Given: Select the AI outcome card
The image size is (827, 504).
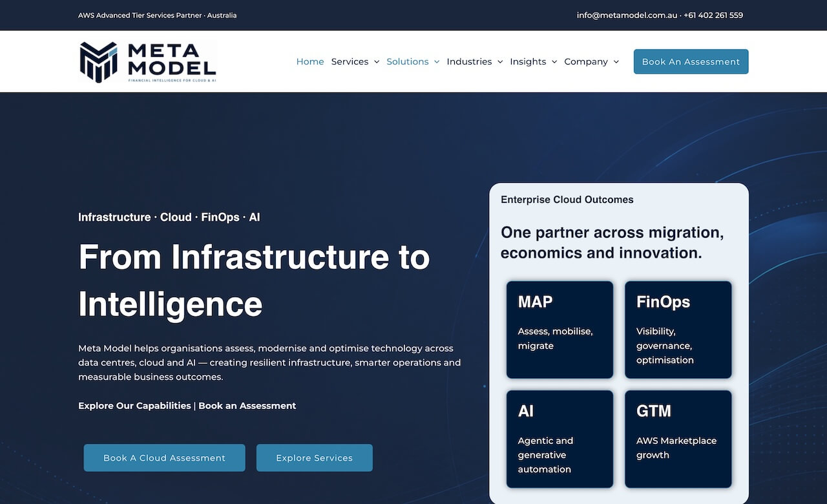Looking at the screenshot, I should click(x=560, y=439).
